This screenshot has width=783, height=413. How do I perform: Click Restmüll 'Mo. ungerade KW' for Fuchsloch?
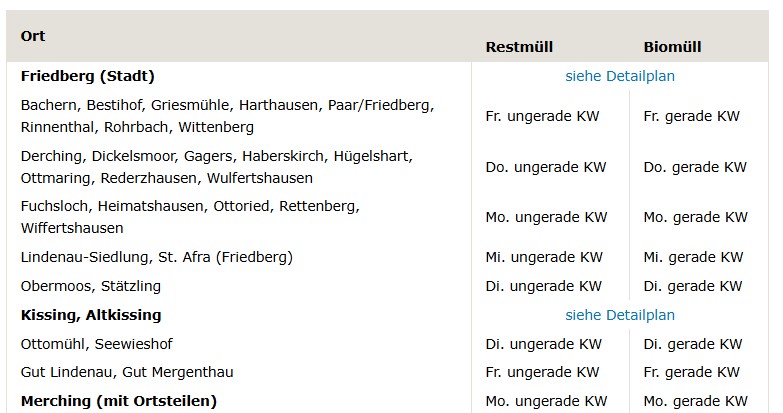(x=546, y=217)
